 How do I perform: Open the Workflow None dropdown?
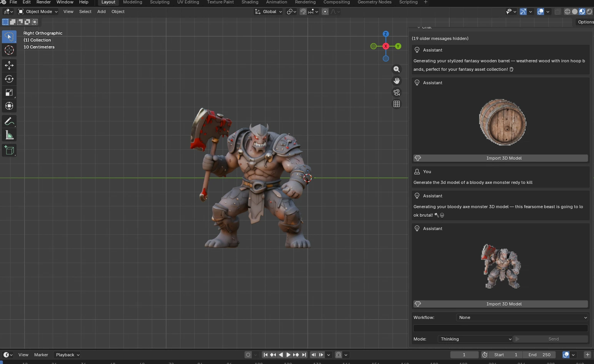(522, 317)
